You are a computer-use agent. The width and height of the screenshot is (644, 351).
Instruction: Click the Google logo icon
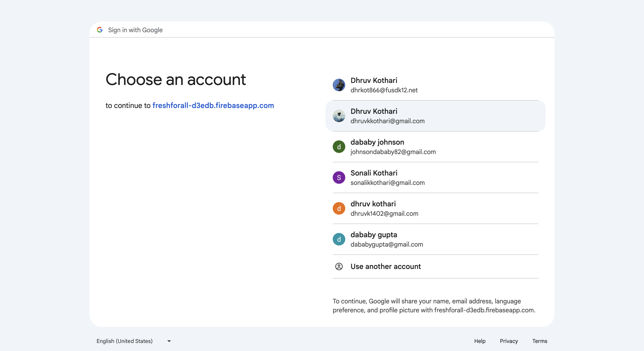100,30
